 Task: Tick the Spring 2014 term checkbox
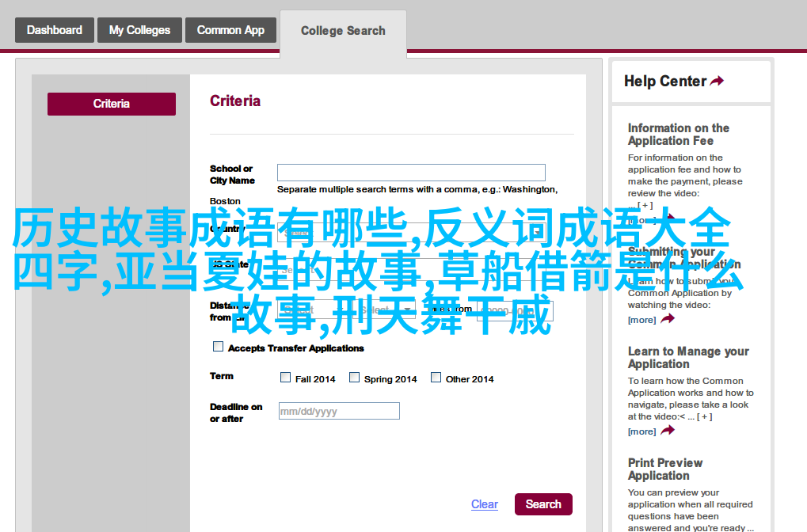pyautogui.click(x=354, y=378)
